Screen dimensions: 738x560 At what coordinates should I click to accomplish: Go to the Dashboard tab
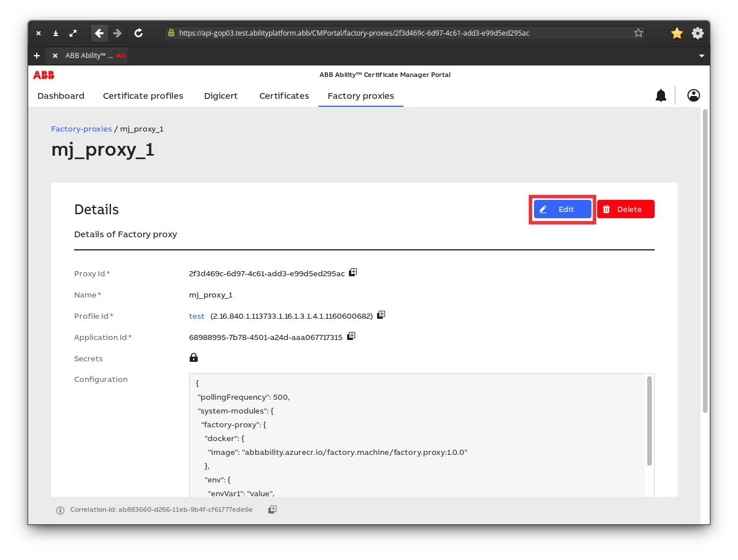point(61,96)
